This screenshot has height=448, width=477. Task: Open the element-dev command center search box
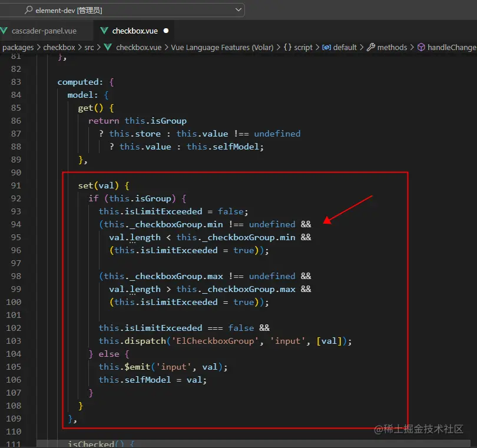coord(122,10)
